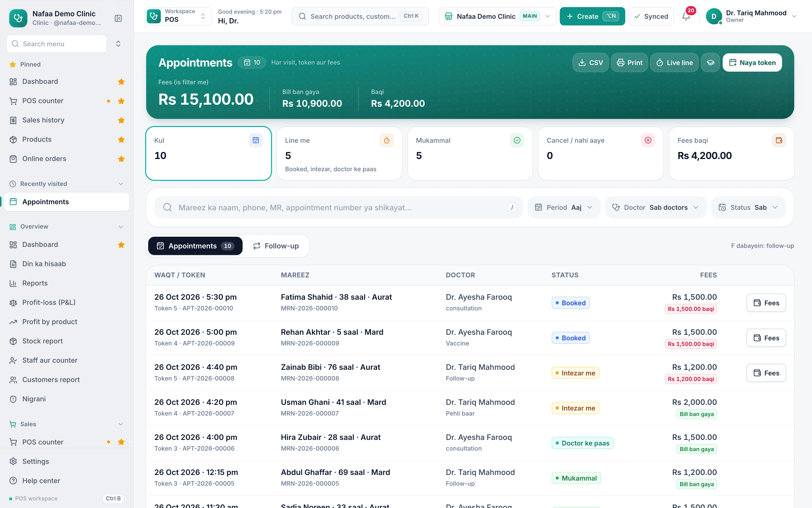The width and height of the screenshot is (812, 508).
Task: Focus the Search menu field
Action: (x=57, y=44)
